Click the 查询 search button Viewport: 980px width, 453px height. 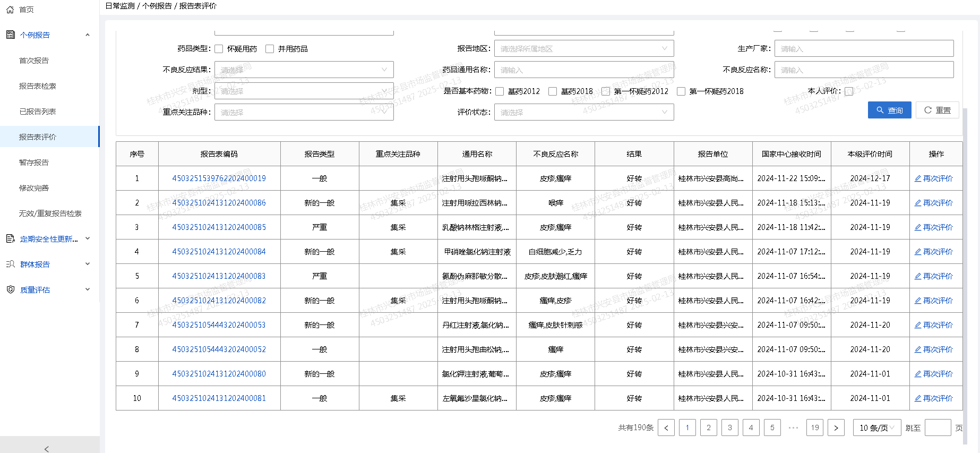point(889,110)
